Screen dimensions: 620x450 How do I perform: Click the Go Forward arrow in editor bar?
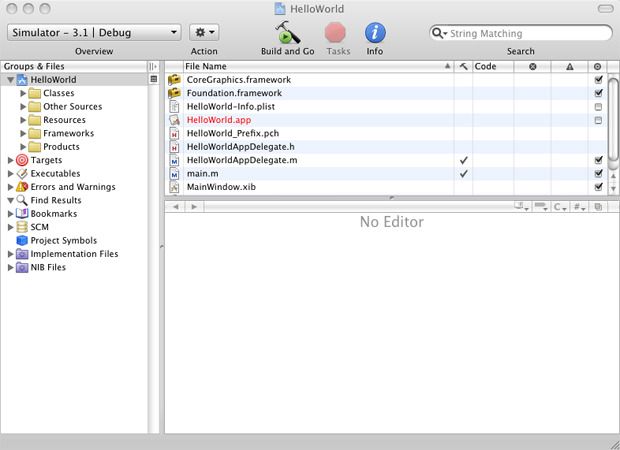pyautogui.click(x=194, y=206)
